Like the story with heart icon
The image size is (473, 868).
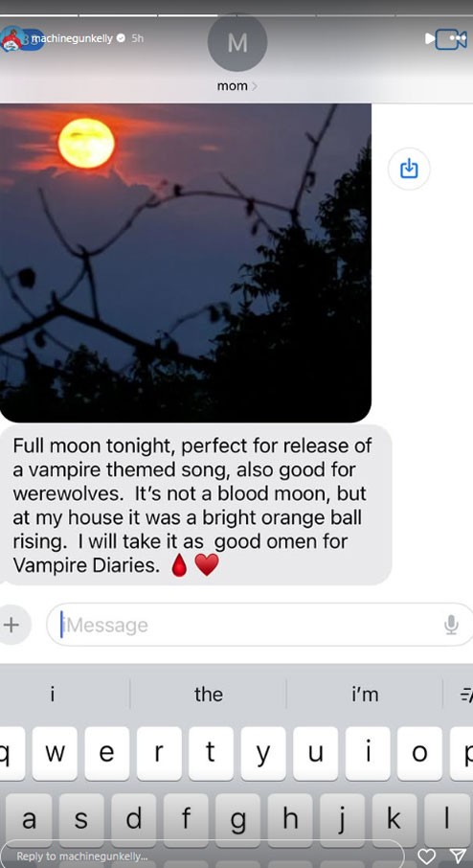pyautogui.click(x=426, y=856)
